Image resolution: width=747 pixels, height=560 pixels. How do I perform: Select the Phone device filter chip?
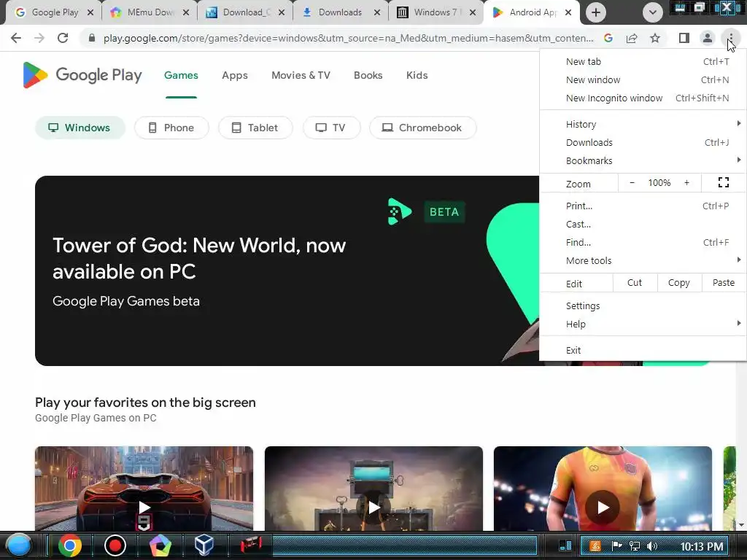[x=171, y=128]
